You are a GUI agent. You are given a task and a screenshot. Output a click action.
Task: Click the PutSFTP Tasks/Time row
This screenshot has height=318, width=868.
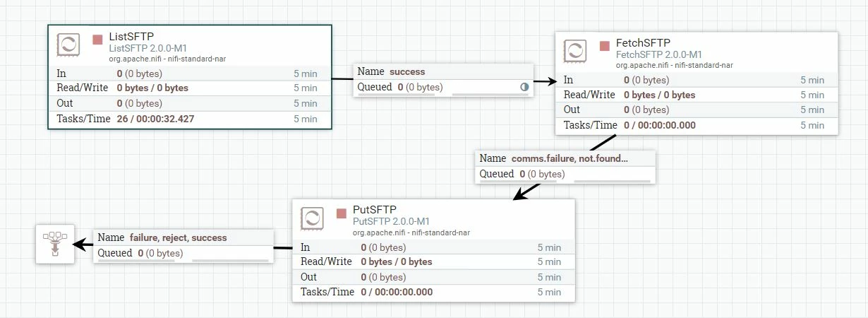click(x=433, y=292)
